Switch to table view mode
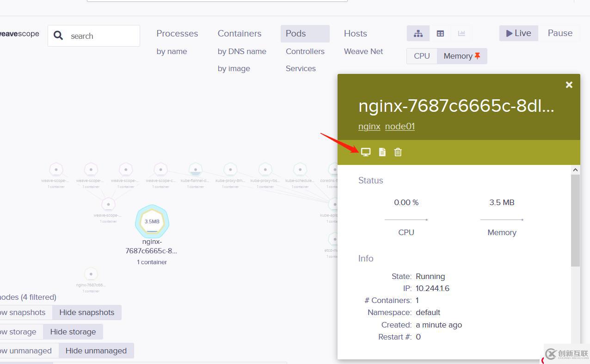This screenshot has height=364, width=590. click(x=440, y=33)
